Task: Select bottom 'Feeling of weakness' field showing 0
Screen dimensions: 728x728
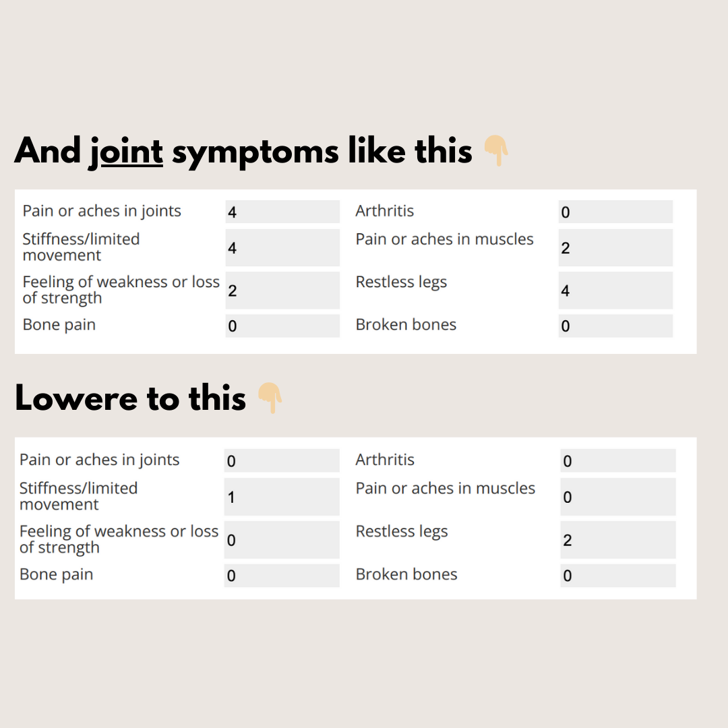Action: 281,539
